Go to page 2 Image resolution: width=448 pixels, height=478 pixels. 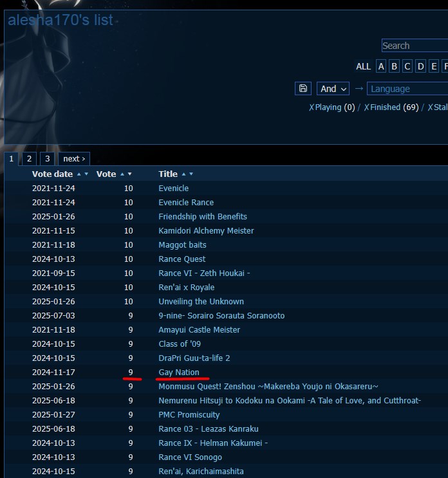point(29,158)
